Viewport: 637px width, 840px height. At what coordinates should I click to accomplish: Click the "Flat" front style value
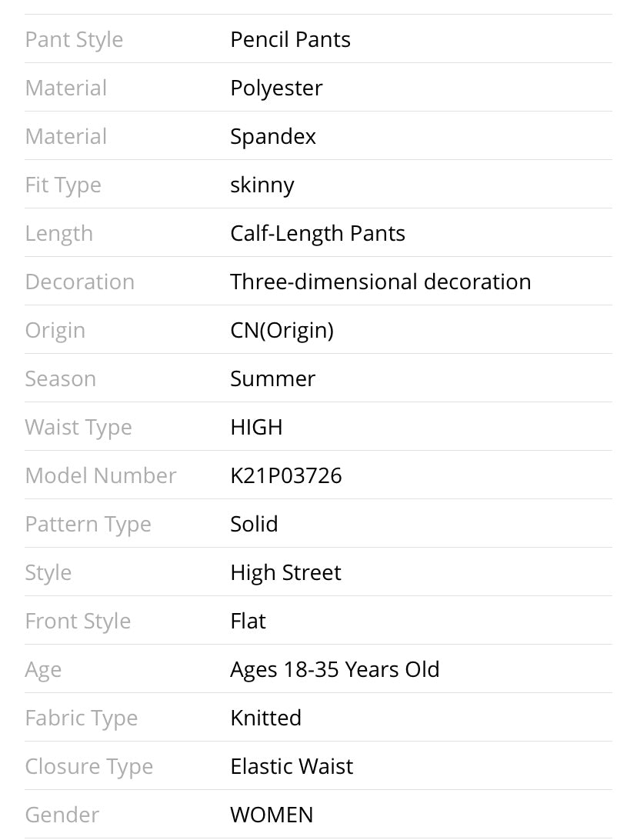[248, 621]
